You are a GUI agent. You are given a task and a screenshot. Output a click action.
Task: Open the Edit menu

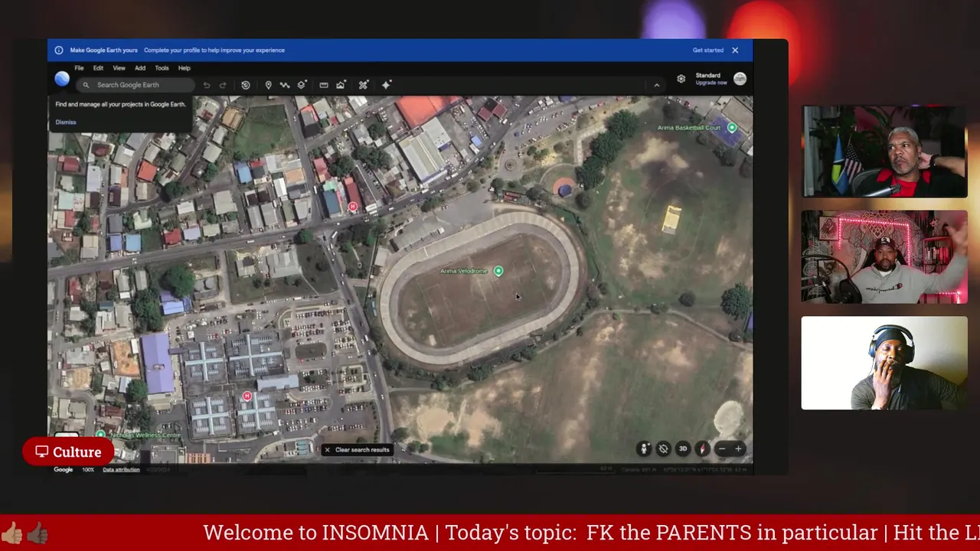click(98, 68)
